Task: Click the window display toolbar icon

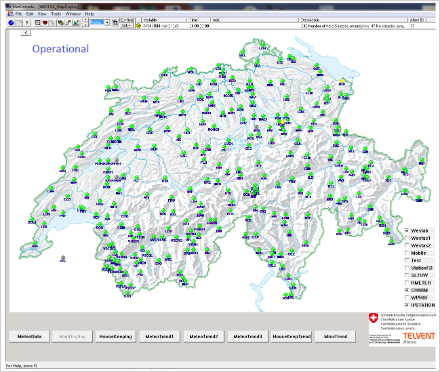Action: 37,23
